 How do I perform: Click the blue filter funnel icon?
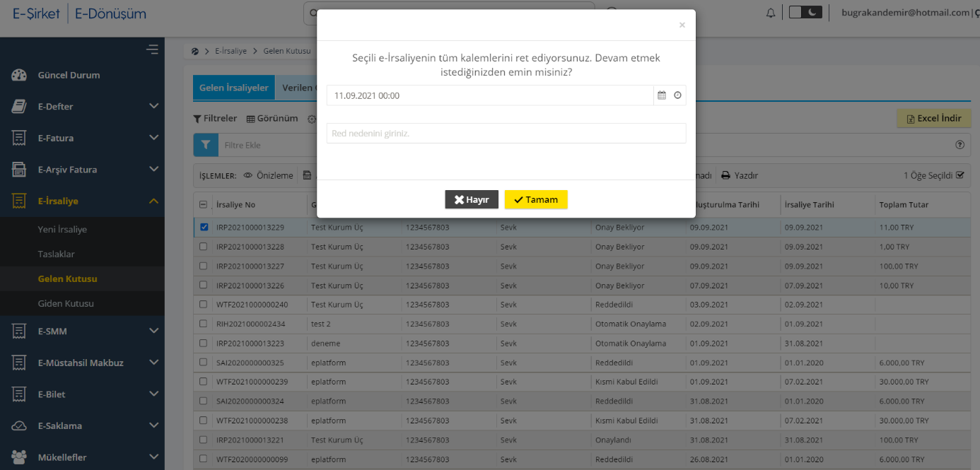coord(206,145)
